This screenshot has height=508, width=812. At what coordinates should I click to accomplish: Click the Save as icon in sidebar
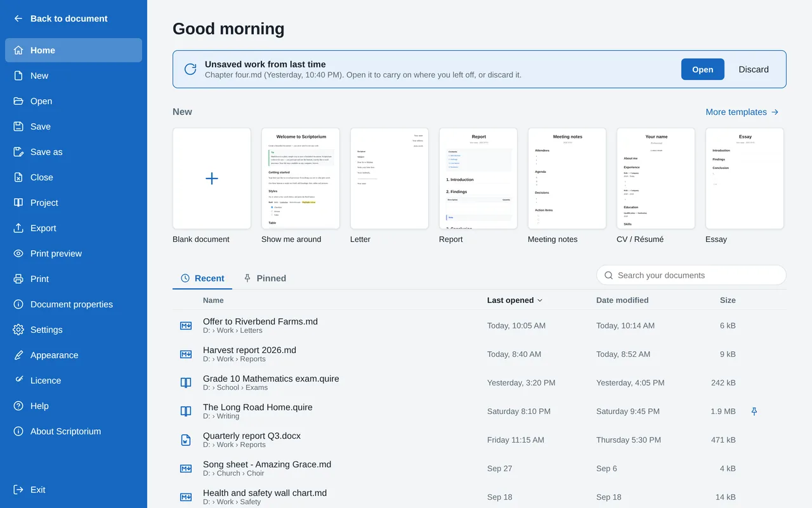click(x=18, y=152)
